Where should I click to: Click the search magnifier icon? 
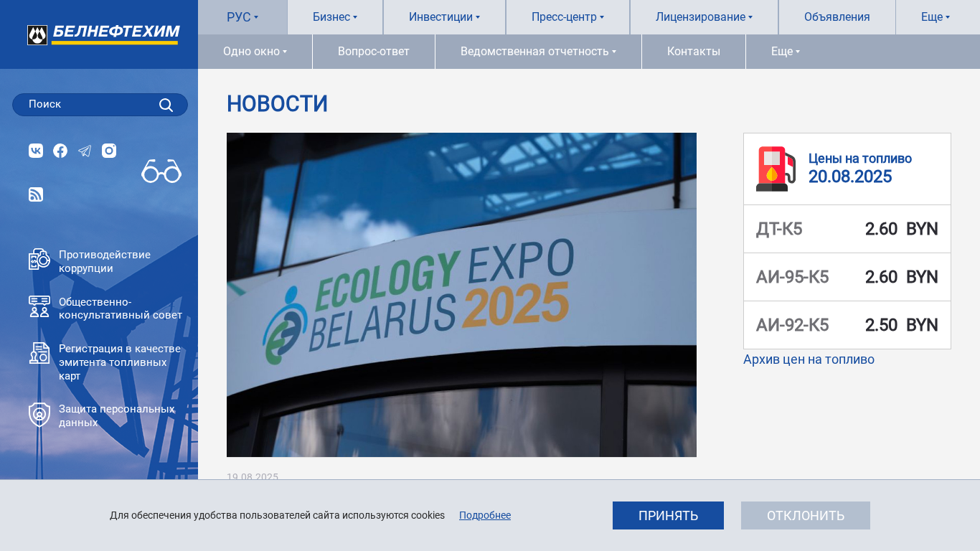tap(166, 105)
